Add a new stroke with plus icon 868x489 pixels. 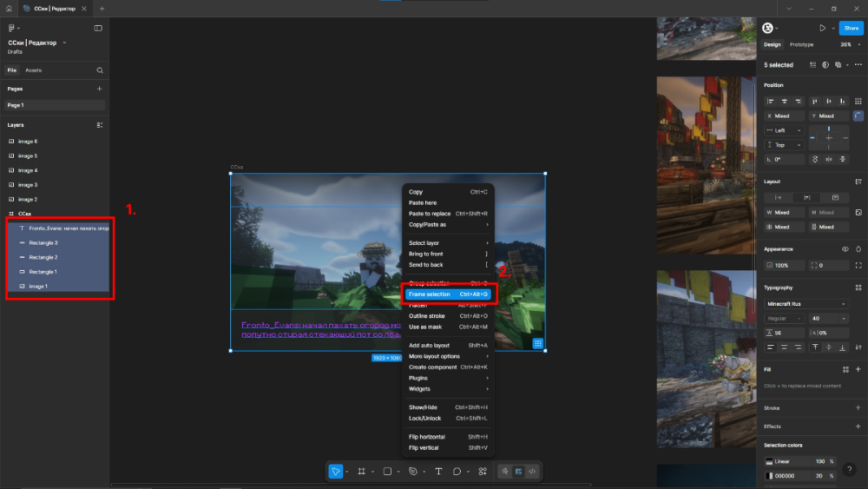858,407
